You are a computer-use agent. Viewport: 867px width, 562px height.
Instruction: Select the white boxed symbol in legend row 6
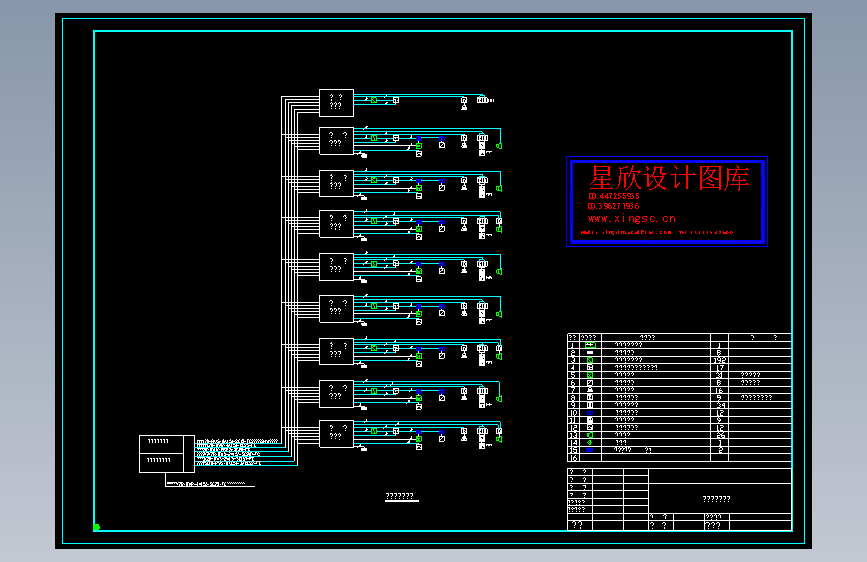590,383
